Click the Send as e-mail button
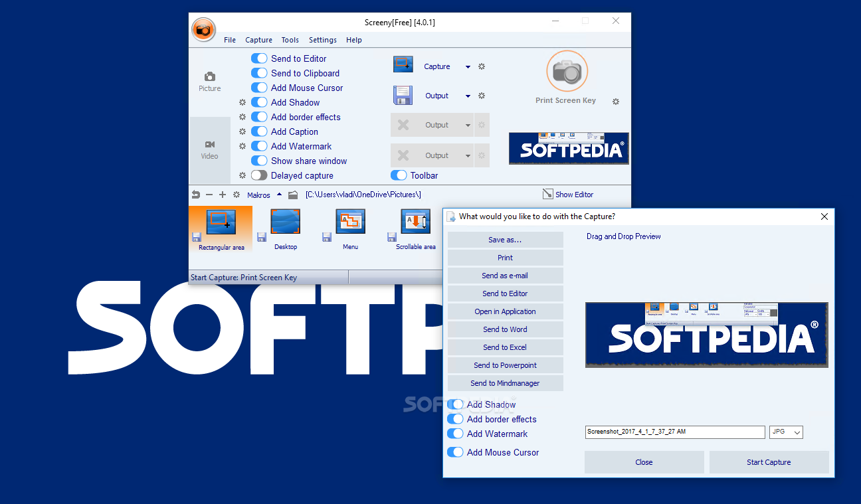861x504 pixels. 505,276
